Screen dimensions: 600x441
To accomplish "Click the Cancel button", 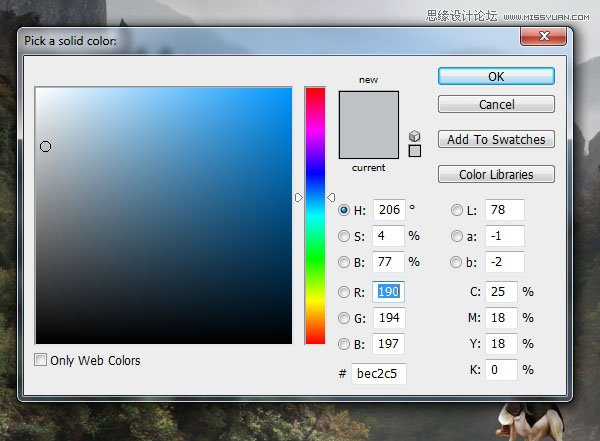I will (x=496, y=104).
